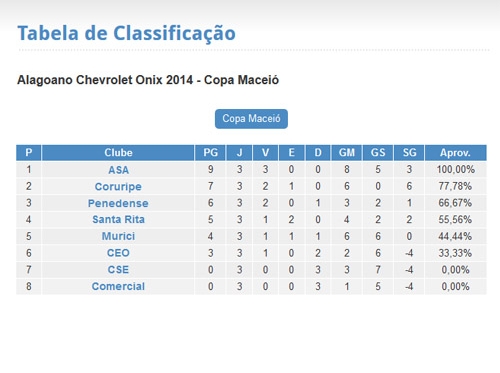Click the Copa Maceió button
500x373 pixels.
point(251,119)
